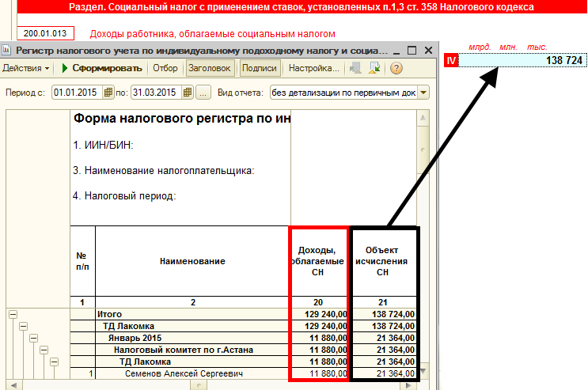Expand the Вид отчета dropdown list
The height and width of the screenshot is (390, 588).
point(423,93)
